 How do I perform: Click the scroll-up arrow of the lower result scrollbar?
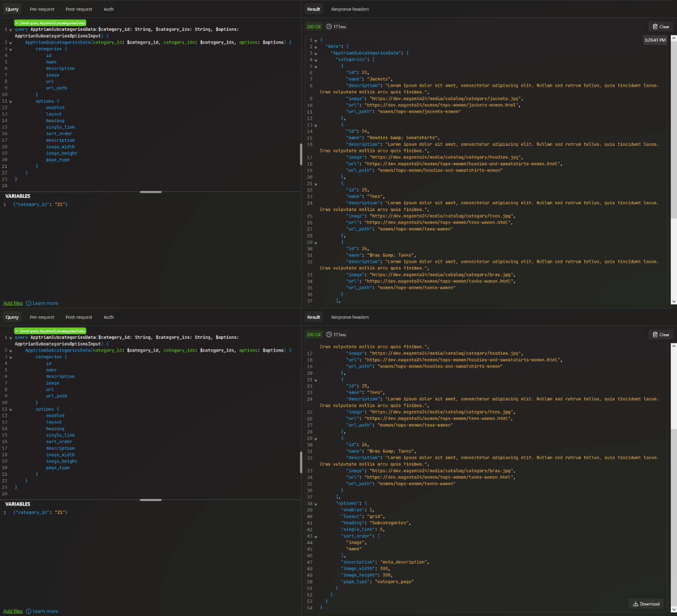(674, 346)
